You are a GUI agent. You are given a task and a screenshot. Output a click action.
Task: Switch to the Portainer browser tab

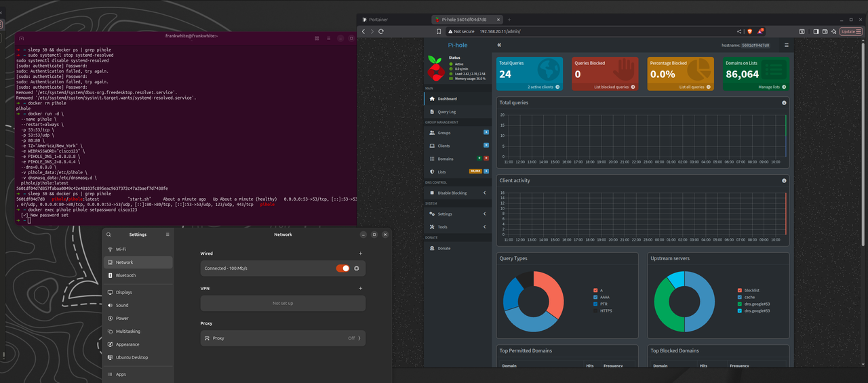393,20
